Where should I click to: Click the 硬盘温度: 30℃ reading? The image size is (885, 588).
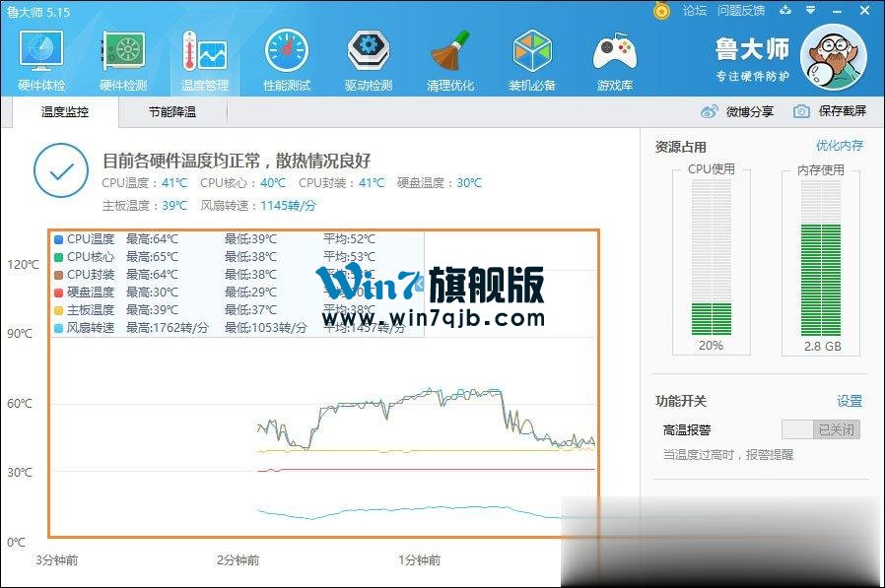pyautogui.click(x=440, y=183)
